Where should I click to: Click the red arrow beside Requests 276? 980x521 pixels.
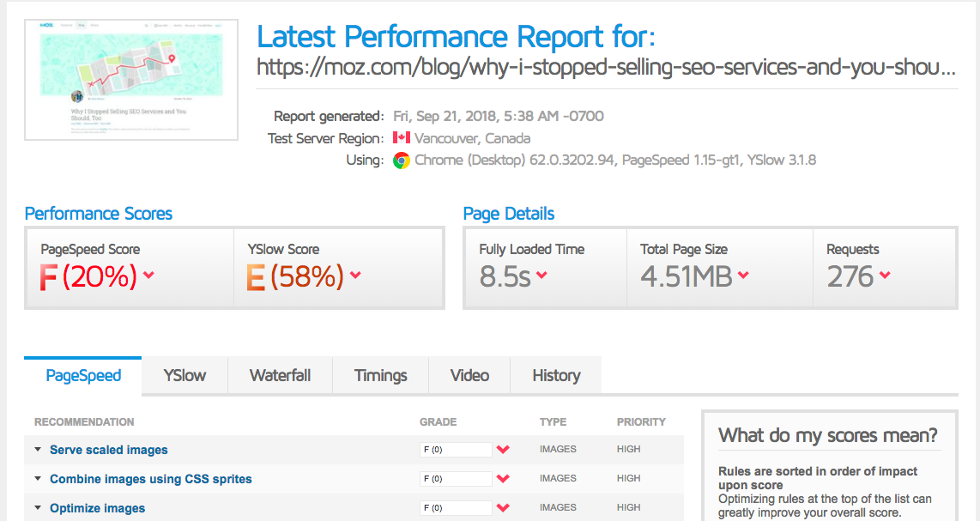[x=885, y=275]
